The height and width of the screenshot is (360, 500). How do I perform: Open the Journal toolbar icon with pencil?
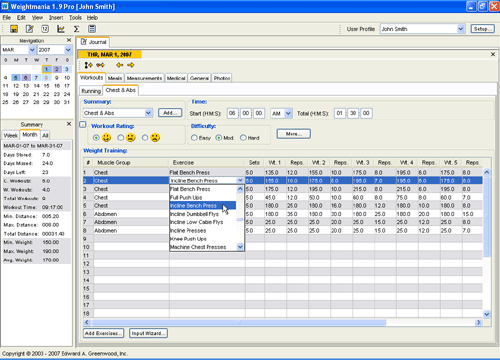tap(30, 29)
